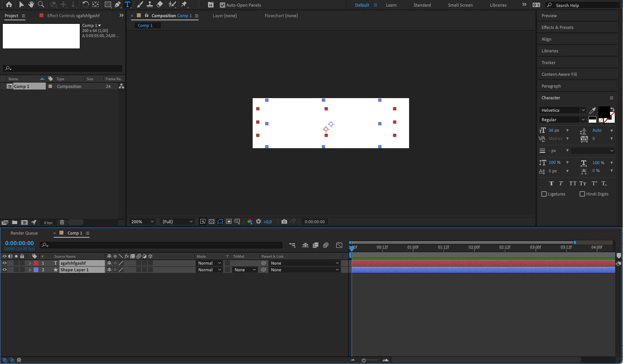Screen dimensions: 623x364
Task: Delete selected project item trash icon
Action: 62,222
